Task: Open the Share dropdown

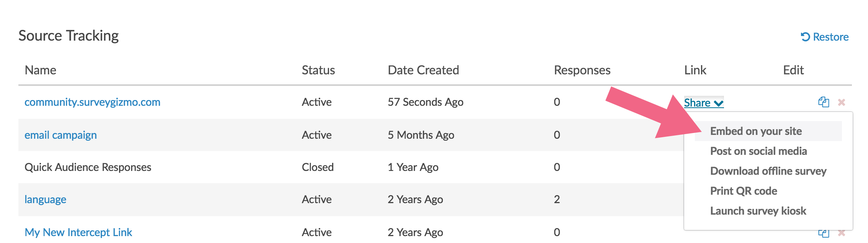Action: pyautogui.click(x=704, y=103)
